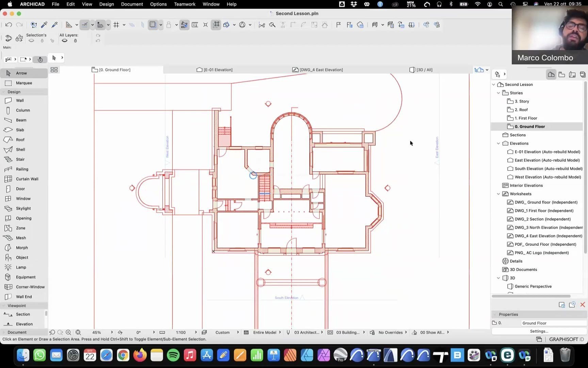Collapse the Stories tree folder
This screenshot has height=368, width=588.
tap(499, 93)
